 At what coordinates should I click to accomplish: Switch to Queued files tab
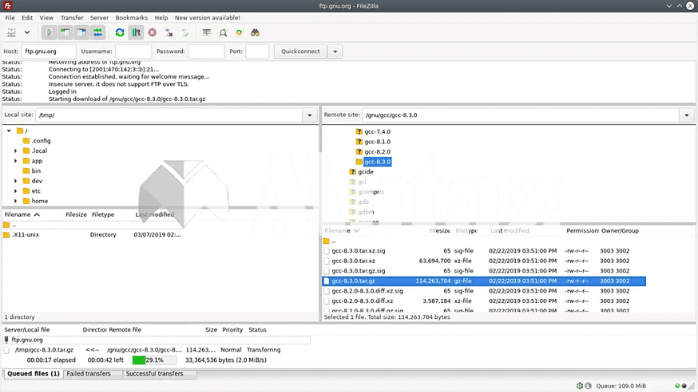(x=33, y=374)
